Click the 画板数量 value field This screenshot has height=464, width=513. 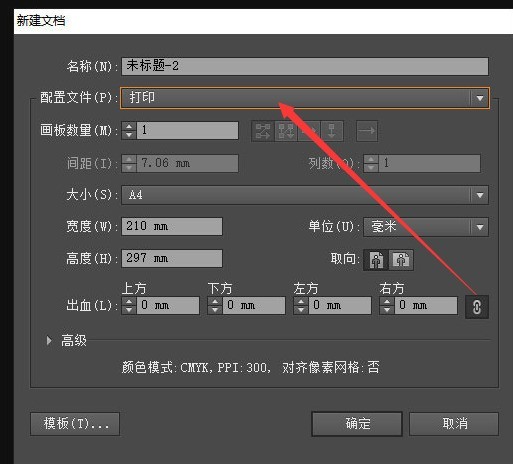(187, 130)
